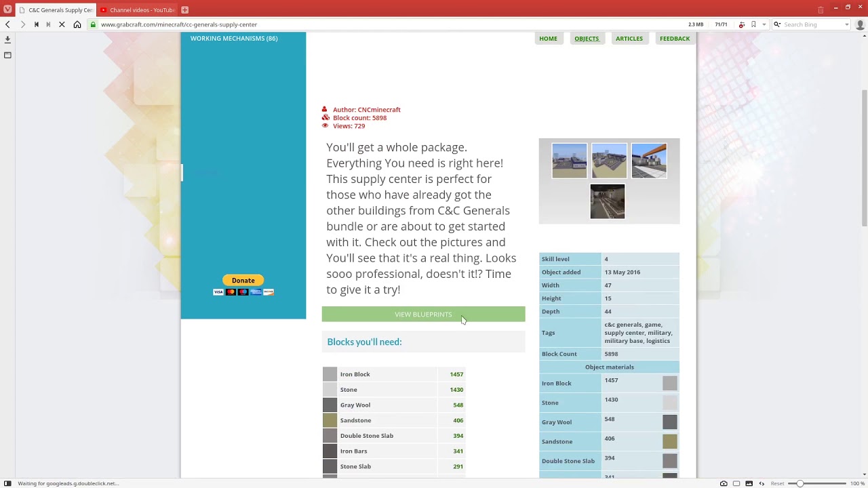868x488 pixels.
Task: Select 'Double Stone Slab' text in blocks list
Action: click(x=367, y=436)
